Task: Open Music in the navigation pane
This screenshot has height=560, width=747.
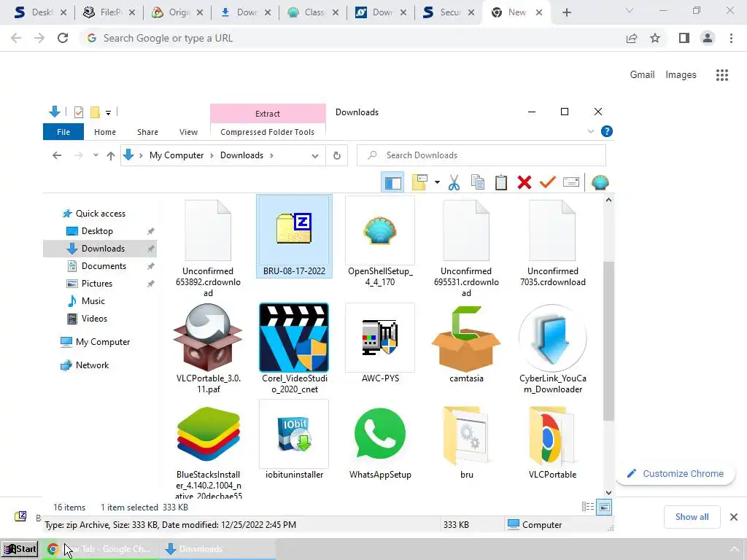Action: [93, 301]
